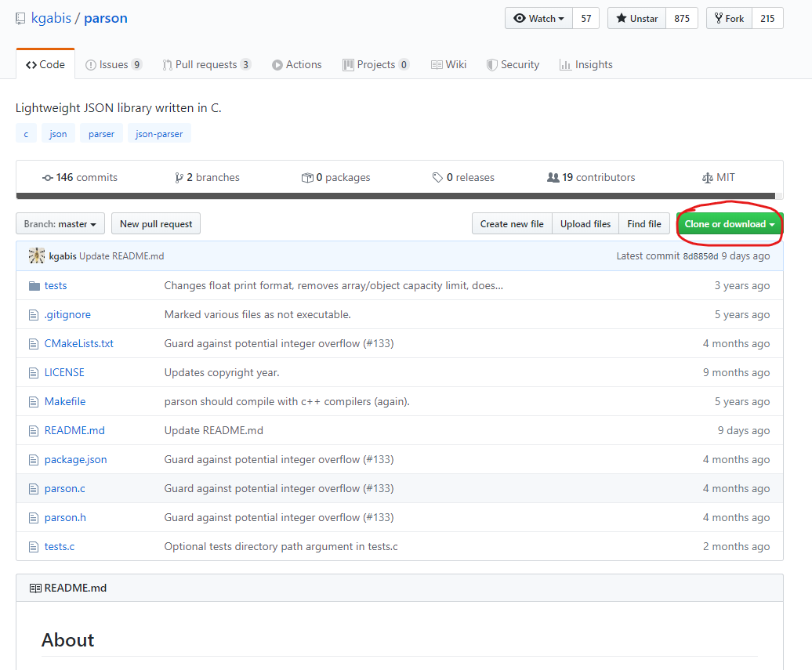Open the README.md file link
Viewport: 812px width, 670px height.
pos(74,431)
